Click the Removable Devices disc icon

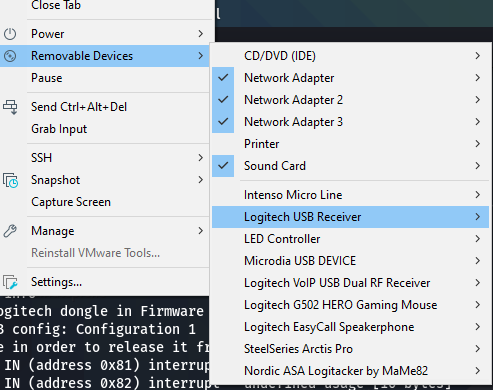pos(10,56)
